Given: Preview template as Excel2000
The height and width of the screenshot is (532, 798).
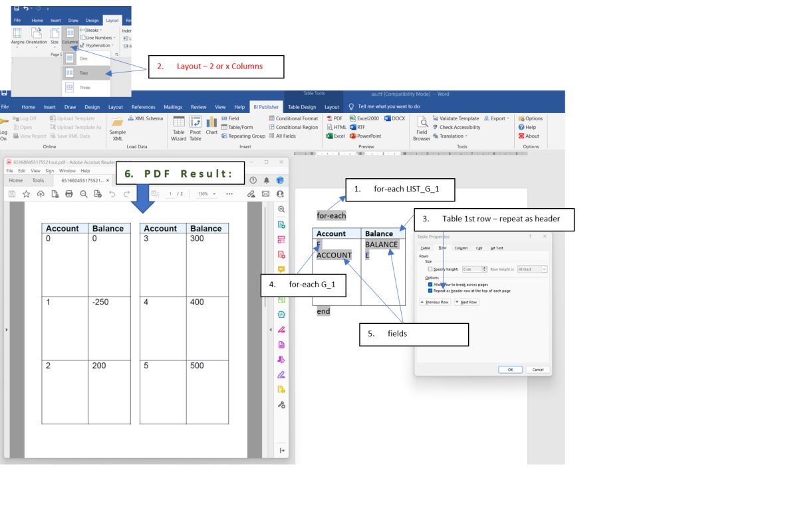Looking at the screenshot, I should 364,118.
